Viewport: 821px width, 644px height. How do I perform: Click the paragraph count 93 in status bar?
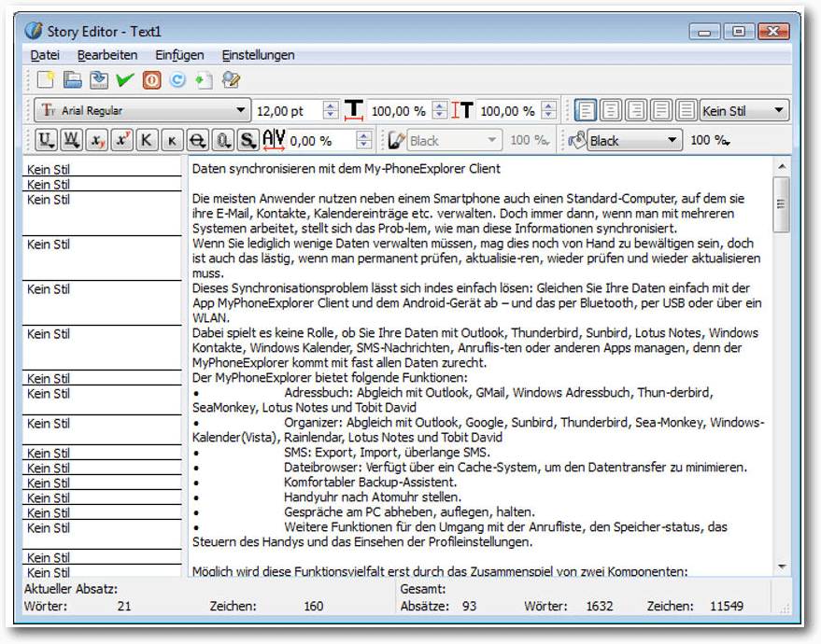469,606
